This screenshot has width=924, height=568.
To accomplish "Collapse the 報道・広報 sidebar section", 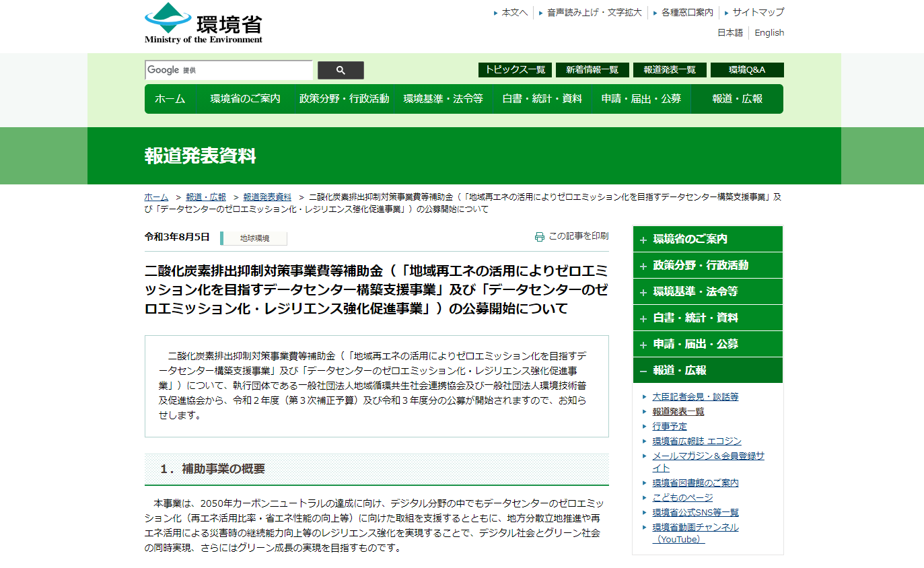I will coord(707,370).
